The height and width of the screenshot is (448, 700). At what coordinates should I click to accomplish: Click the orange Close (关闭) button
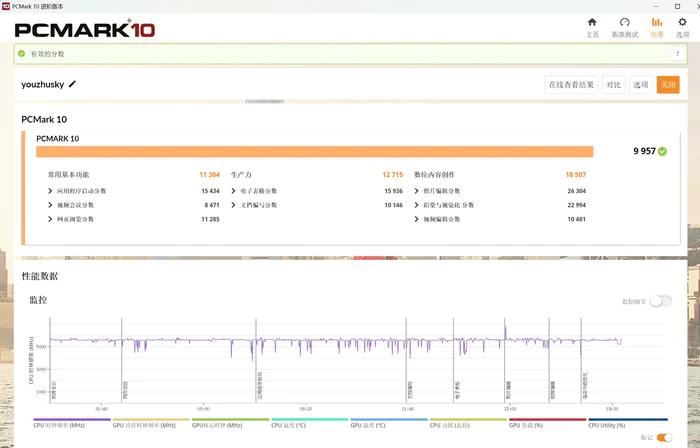click(x=668, y=85)
